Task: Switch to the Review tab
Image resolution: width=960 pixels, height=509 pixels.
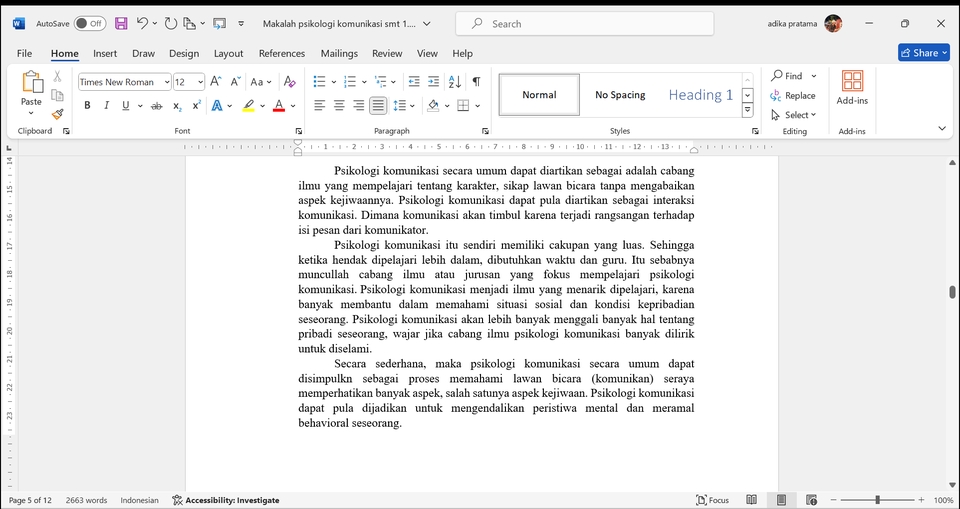Action: pos(387,53)
